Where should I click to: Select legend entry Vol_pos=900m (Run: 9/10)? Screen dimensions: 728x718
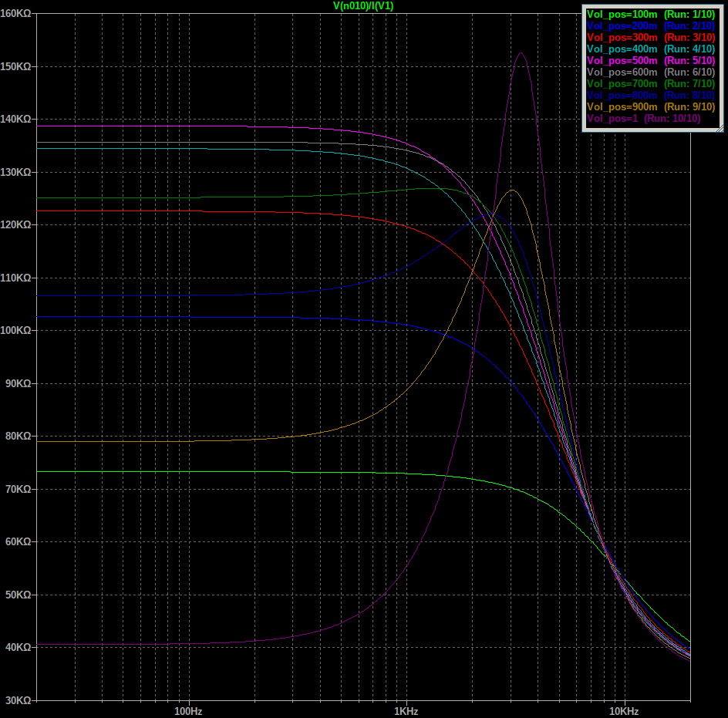point(651,107)
